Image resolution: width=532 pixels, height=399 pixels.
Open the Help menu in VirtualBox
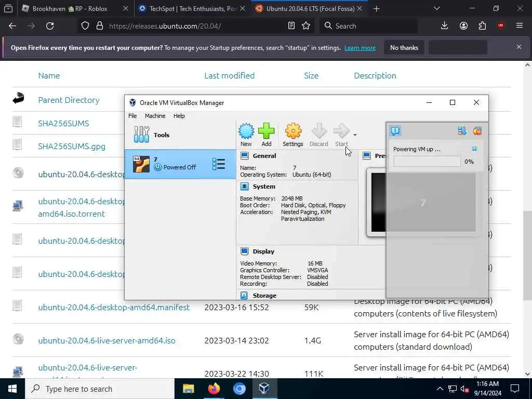(x=179, y=116)
